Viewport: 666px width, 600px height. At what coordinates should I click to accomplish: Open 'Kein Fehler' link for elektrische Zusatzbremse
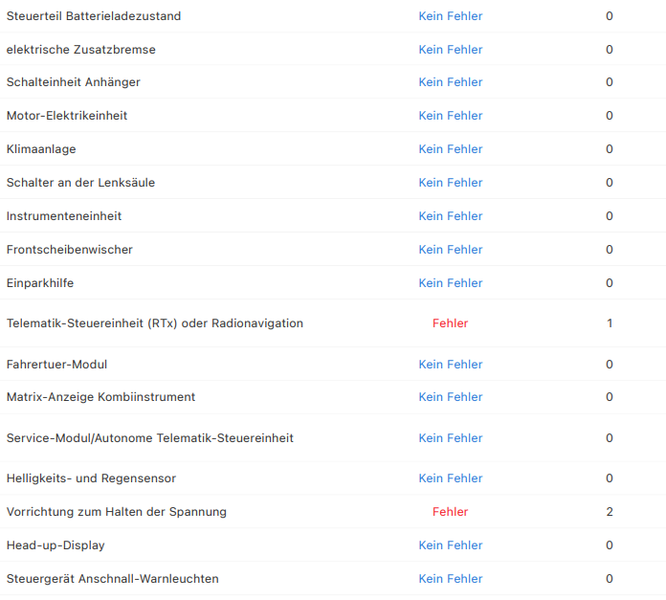coord(450,49)
